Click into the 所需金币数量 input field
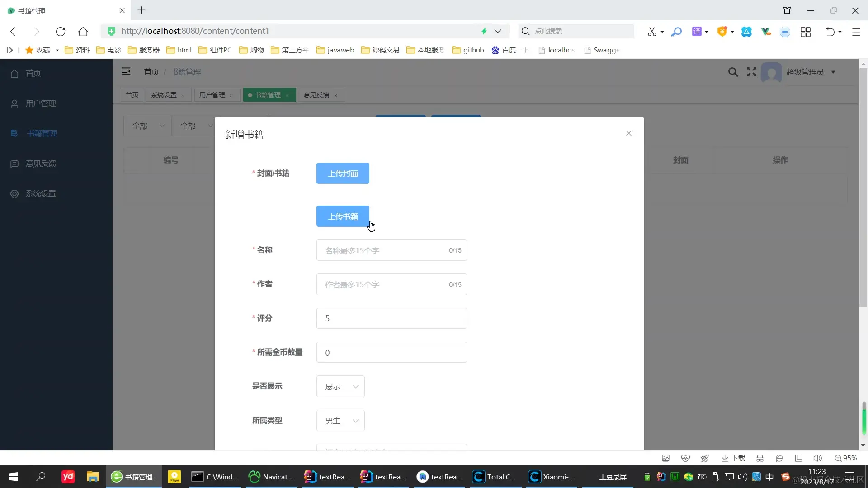Screen dimensions: 868x488 [x=392, y=352]
